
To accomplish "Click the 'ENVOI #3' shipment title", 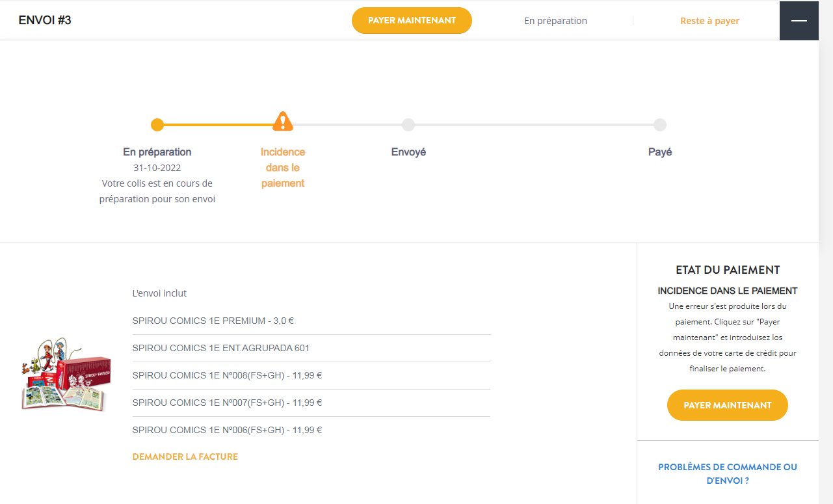I will (45, 20).
